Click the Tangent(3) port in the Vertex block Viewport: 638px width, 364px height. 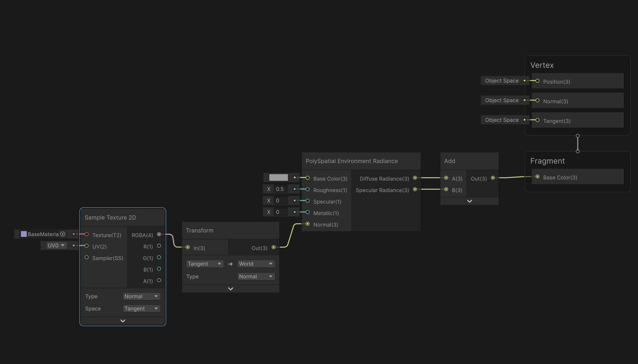pyautogui.click(x=537, y=120)
